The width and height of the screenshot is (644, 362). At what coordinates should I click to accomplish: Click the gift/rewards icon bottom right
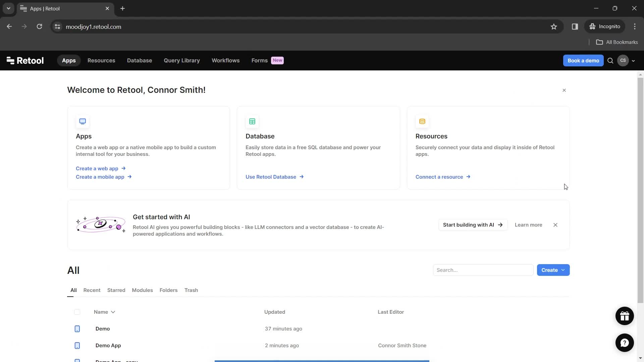pyautogui.click(x=625, y=316)
